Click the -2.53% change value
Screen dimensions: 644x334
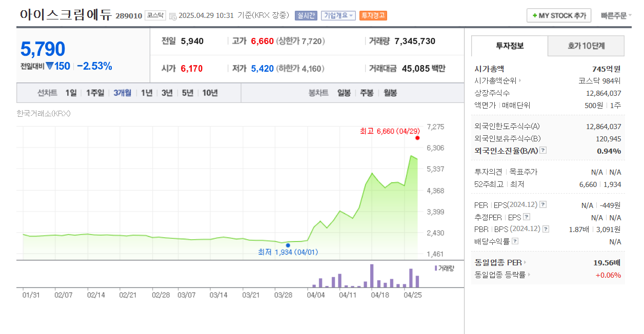pyautogui.click(x=94, y=66)
